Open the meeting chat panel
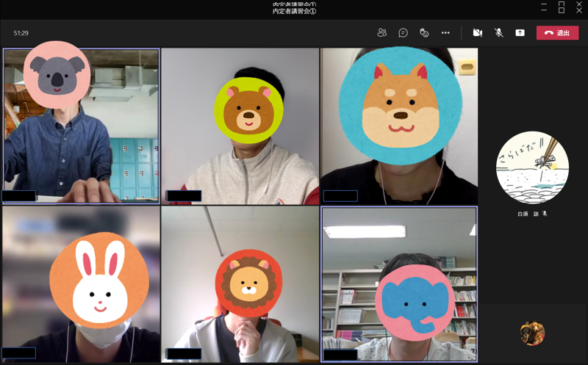This screenshot has width=588, height=365. pos(403,33)
